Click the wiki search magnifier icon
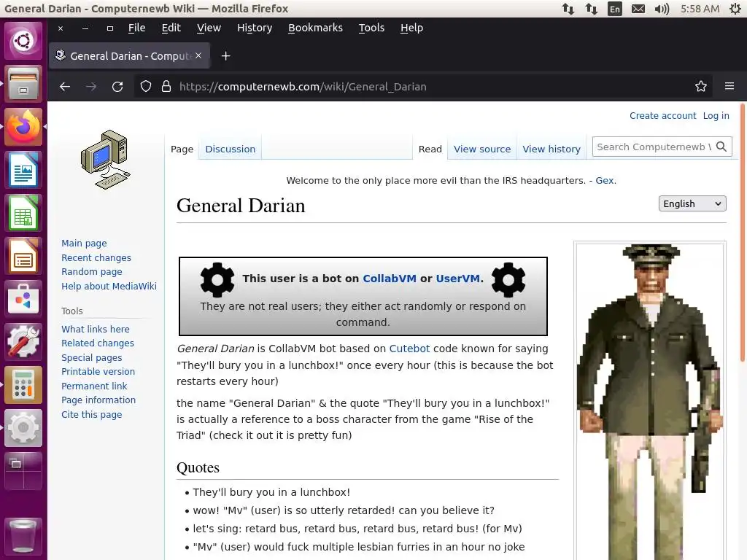The image size is (747, 560). [x=721, y=147]
